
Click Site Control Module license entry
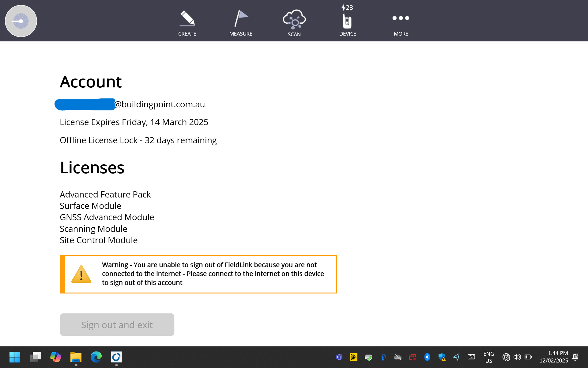coord(99,240)
